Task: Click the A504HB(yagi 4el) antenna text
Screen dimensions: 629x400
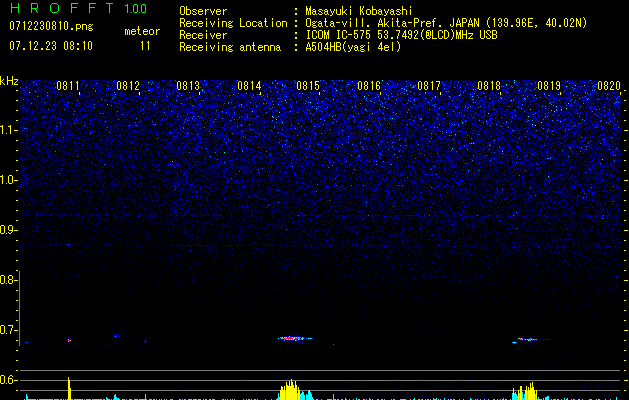Action: coord(353,47)
